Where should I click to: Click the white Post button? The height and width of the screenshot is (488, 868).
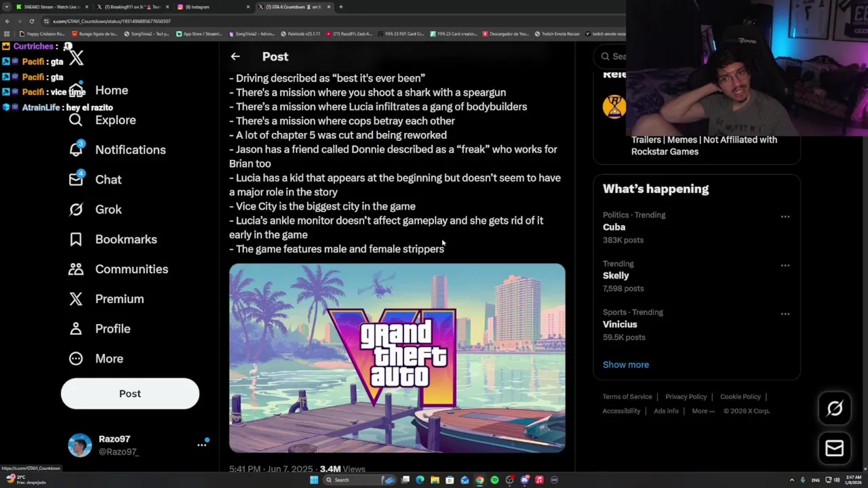pos(130,394)
